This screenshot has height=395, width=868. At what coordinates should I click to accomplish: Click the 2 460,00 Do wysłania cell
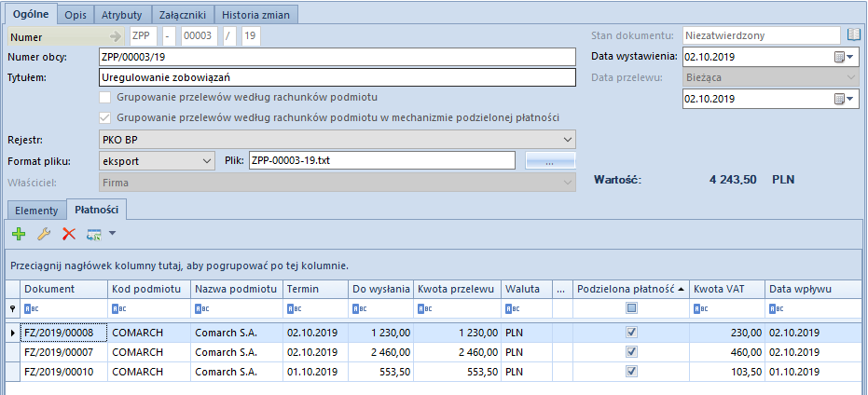[380, 352]
